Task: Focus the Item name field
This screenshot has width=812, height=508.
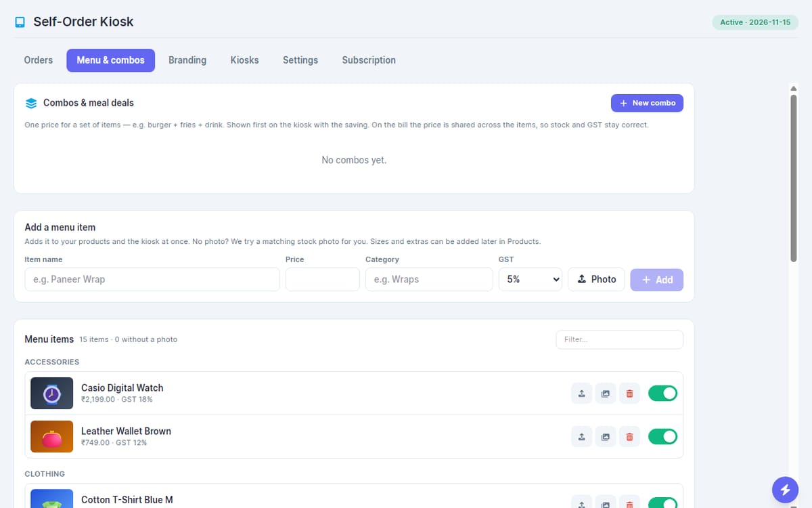Action: 152,279
